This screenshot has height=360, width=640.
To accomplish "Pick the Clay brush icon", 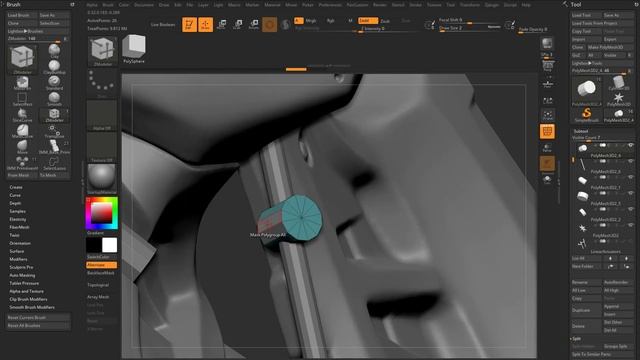I will point(54,51).
